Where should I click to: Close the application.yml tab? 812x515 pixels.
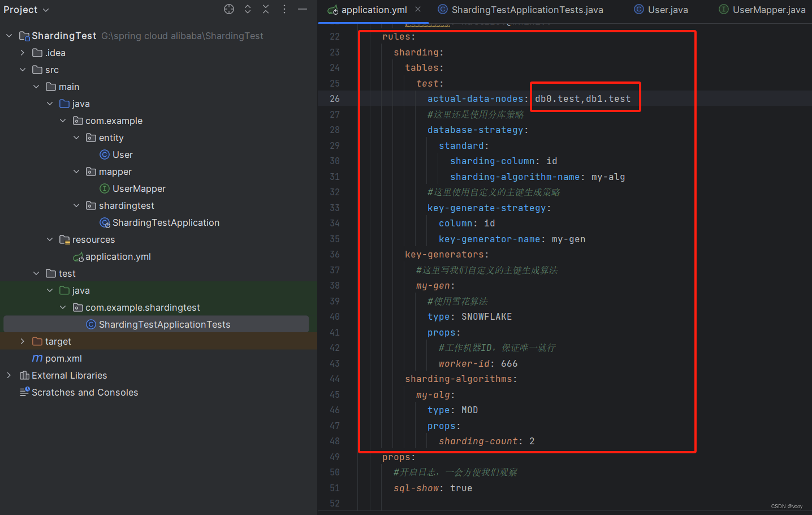[x=418, y=9]
